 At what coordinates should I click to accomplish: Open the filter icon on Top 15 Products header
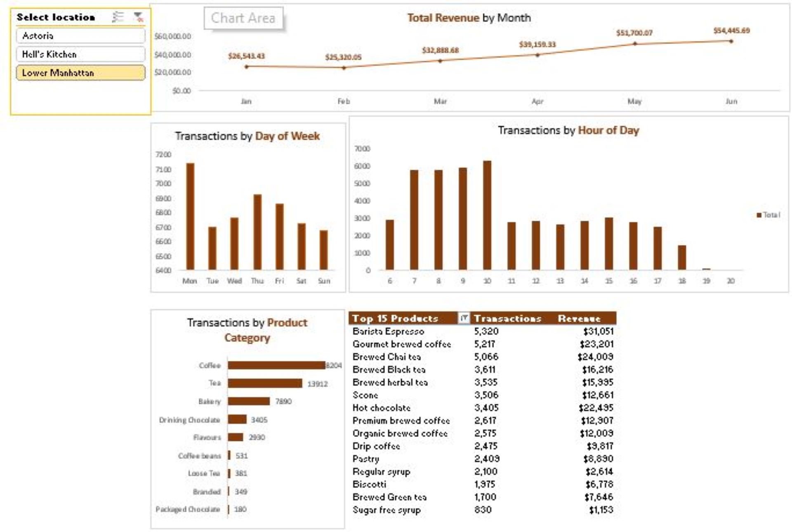click(465, 318)
